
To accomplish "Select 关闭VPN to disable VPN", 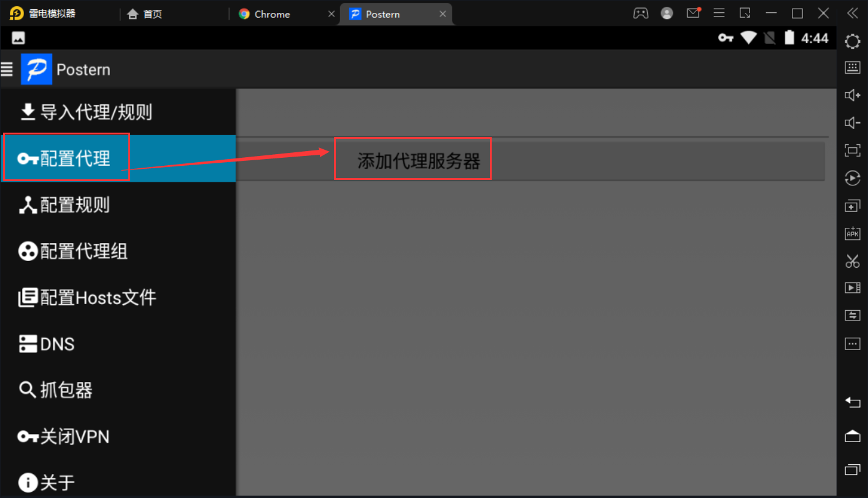I will click(118, 437).
